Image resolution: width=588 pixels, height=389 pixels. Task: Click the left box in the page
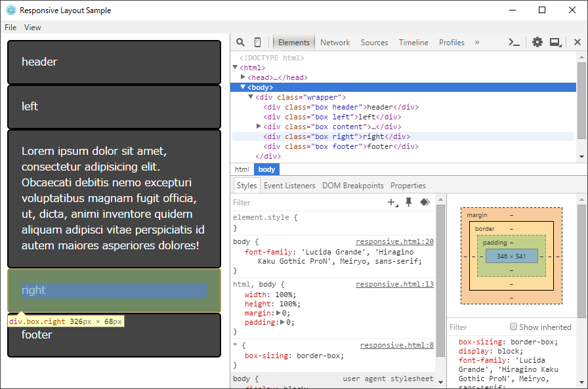click(114, 107)
